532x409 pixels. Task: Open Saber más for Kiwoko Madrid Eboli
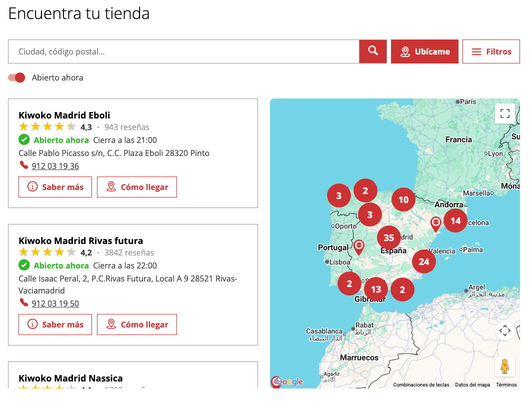point(55,186)
